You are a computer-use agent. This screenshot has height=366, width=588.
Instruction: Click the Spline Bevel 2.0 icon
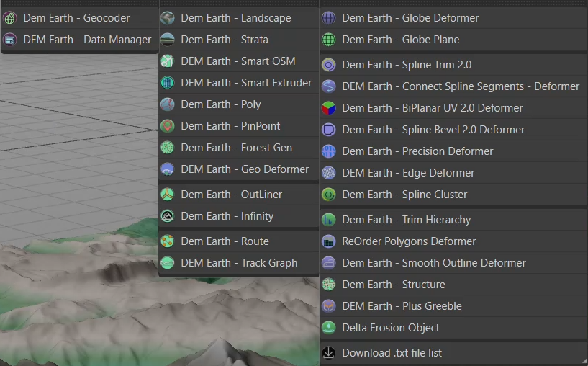(329, 130)
